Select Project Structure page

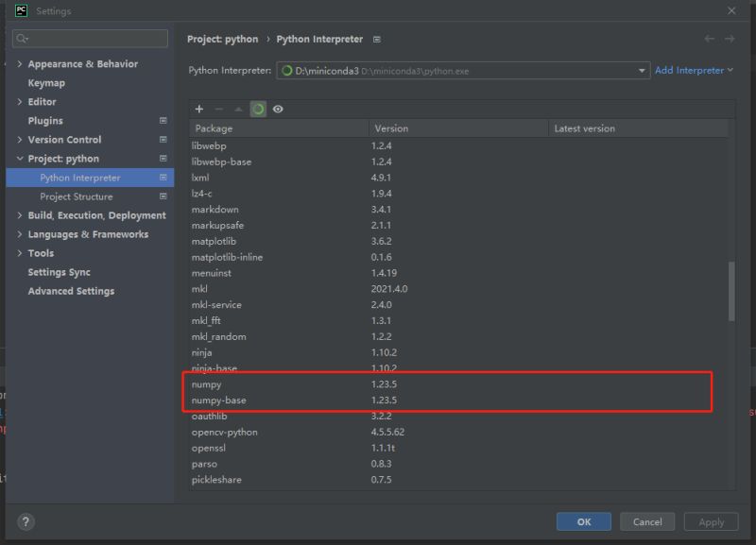click(77, 196)
